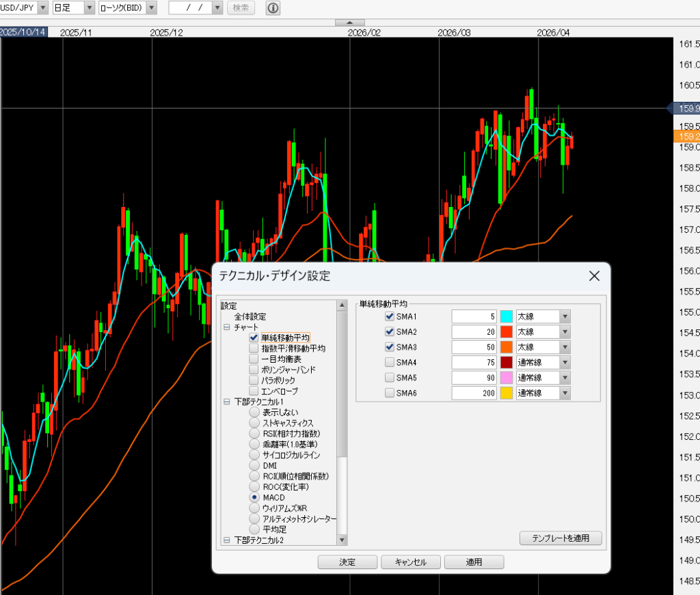Collapse the top panel with the up arrow

tap(349, 23)
